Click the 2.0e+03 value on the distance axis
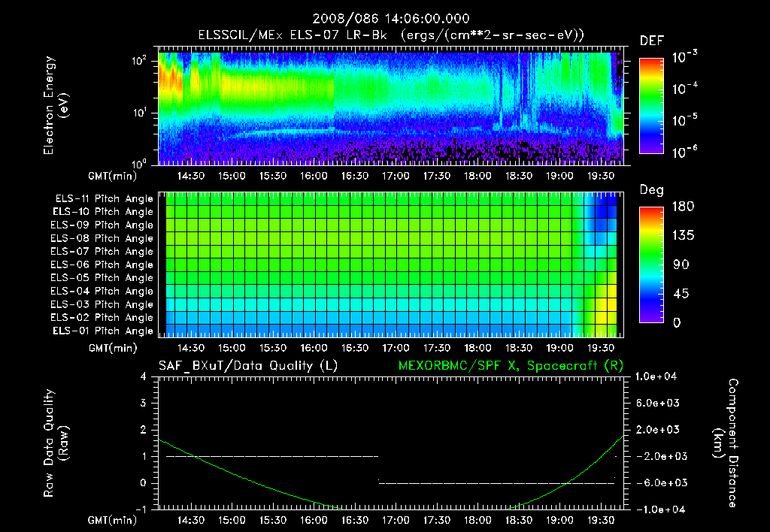This screenshot has height=532, width=770. point(658,430)
